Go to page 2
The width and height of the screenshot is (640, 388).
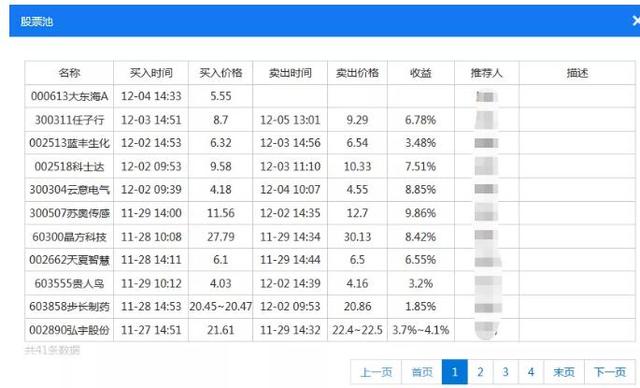click(x=480, y=372)
